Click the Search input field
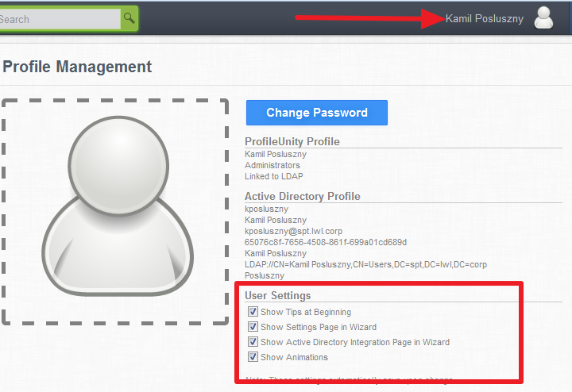This screenshot has height=392, width=572. pyautogui.click(x=60, y=19)
